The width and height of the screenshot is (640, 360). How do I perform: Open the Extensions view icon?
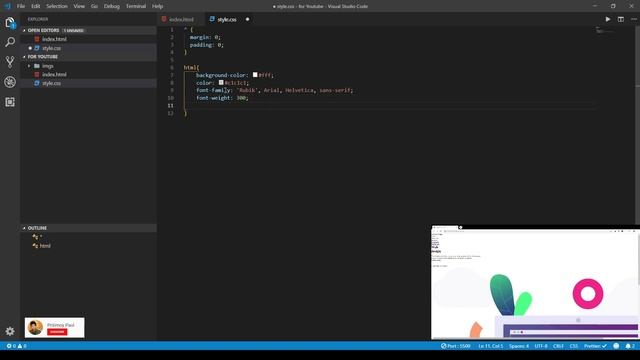(x=10, y=102)
